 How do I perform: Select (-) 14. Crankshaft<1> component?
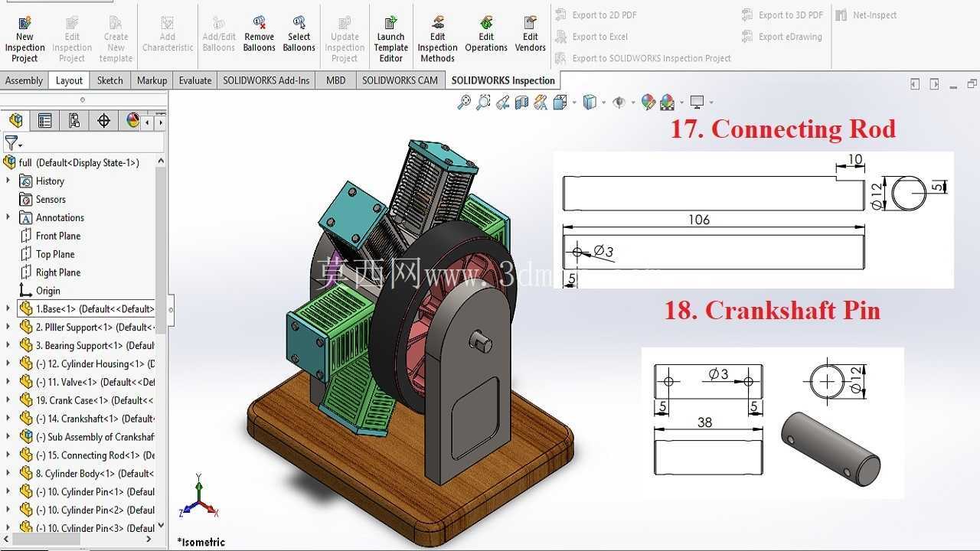(87, 419)
